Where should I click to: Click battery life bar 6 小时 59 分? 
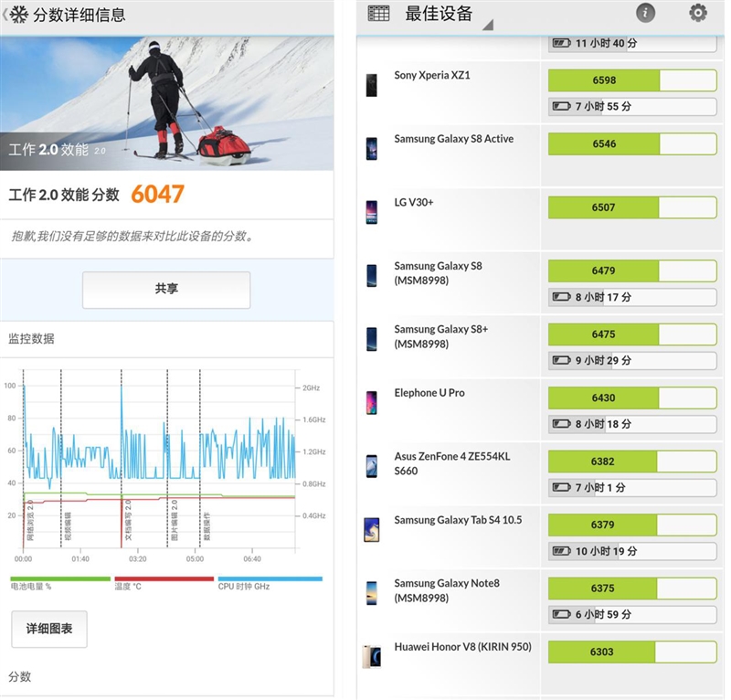click(632, 614)
